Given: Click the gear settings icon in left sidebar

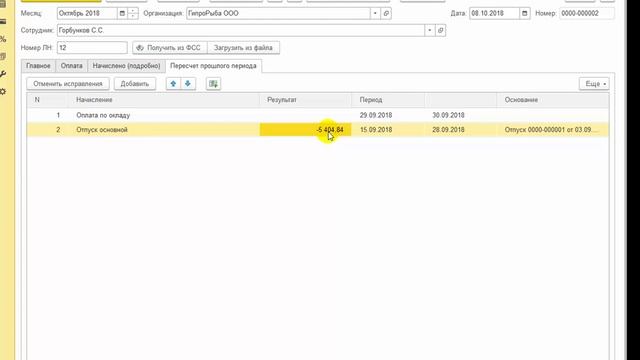Looking at the screenshot, I should point(3,92).
